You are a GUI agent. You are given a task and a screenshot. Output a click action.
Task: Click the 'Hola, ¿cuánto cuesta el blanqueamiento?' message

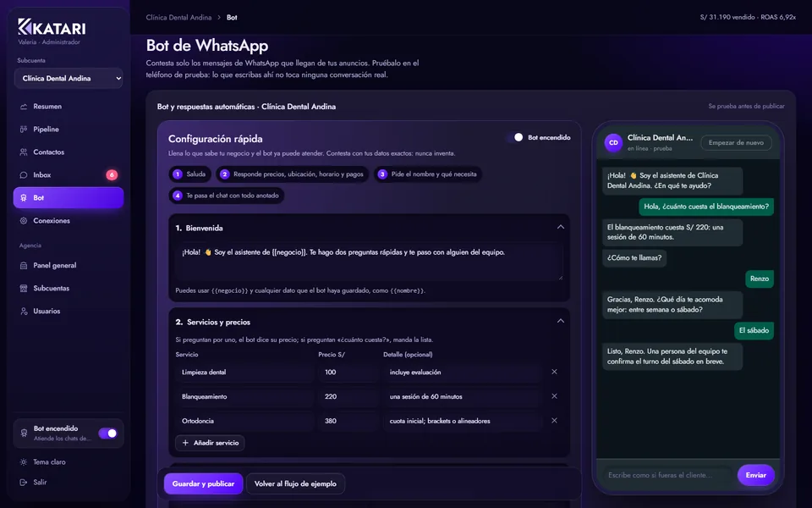click(705, 207)
